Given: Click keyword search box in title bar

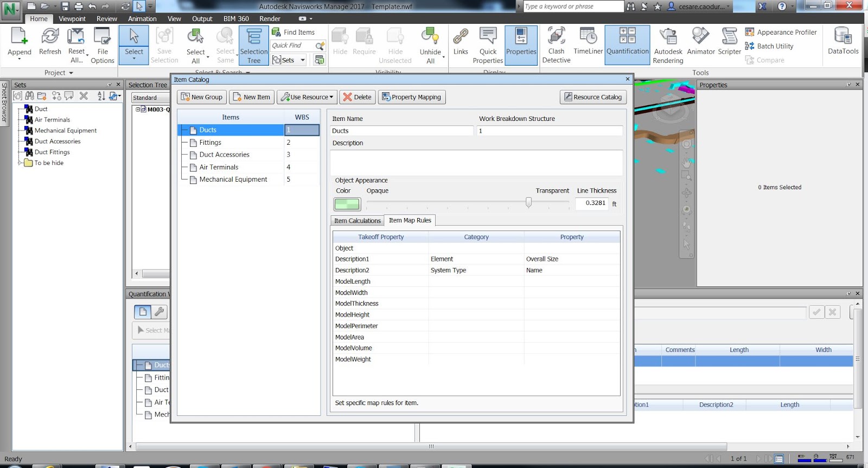Looking at the screenshot, I should [x=573, y=7].
